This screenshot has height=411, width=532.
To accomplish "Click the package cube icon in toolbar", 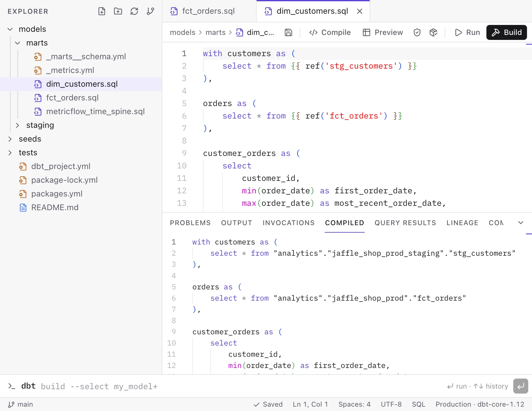I will (433, 32).
